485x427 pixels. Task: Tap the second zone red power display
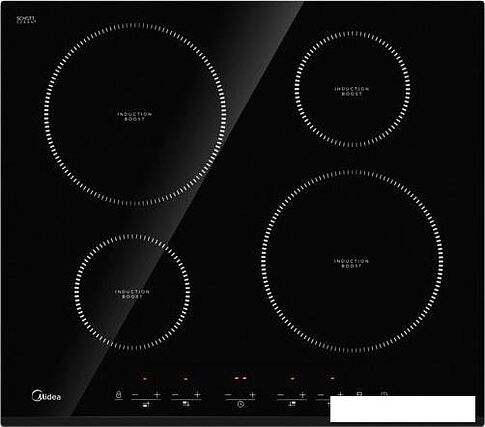tap(186, 379)
